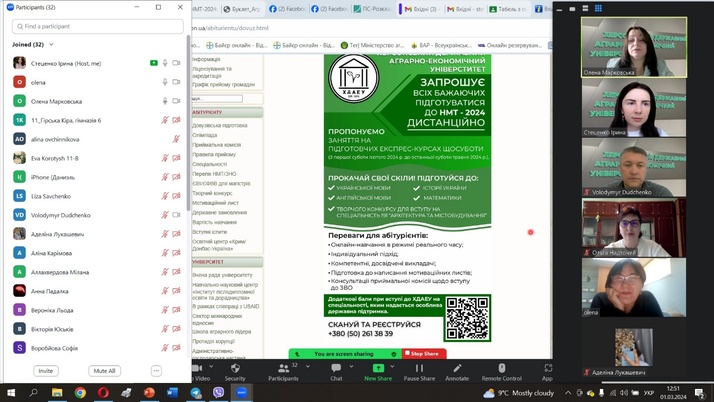This screenshot has width=714, height=402.
Task: Switch video panel to gallery grid view icon
Action: pyautogui.click(x=598, y=8)
